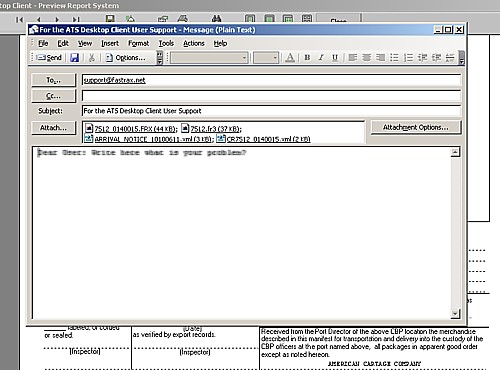The image size is (500, 370).
Task: Toggle bold formatting
Action: tap(307, 58)
